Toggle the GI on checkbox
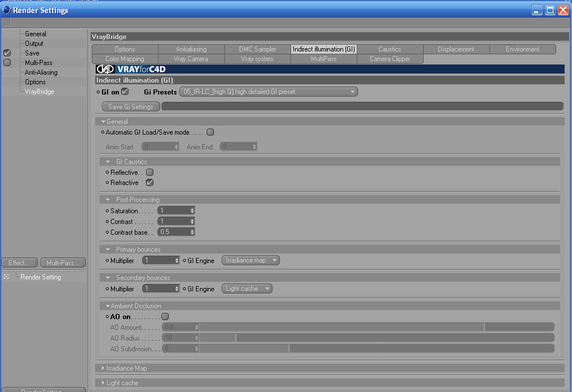572x392 pixels. [125, 92]
